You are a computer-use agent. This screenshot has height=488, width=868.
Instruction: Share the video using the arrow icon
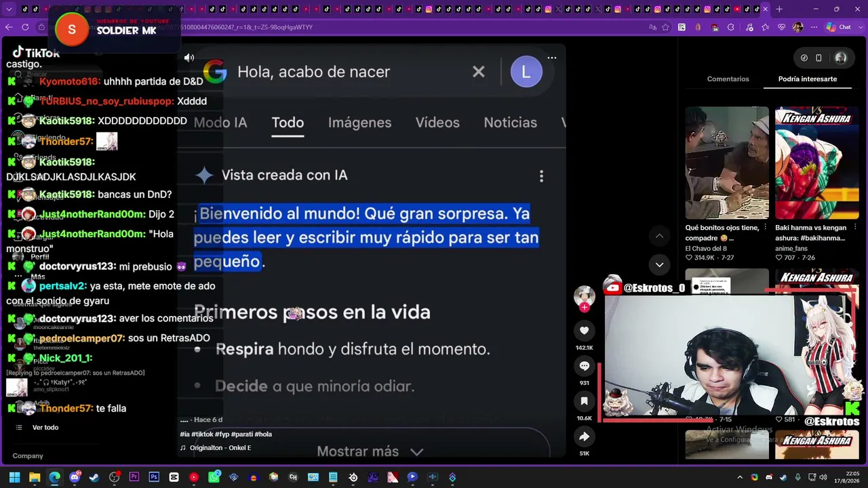tap(584, 436)
